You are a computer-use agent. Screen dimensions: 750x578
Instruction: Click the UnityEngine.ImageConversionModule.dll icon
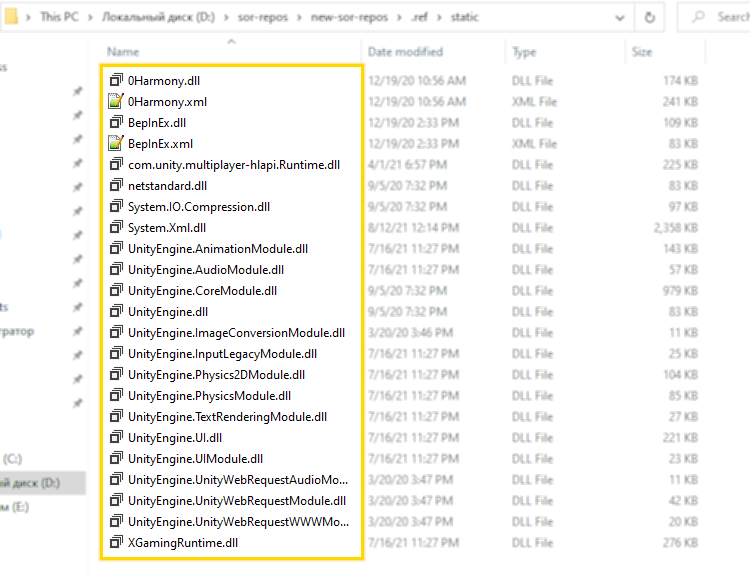(x=116, y=332)
